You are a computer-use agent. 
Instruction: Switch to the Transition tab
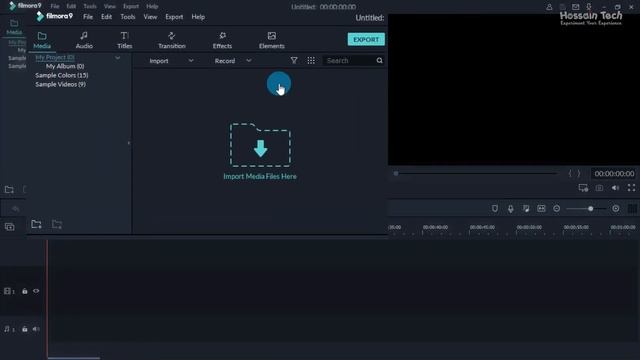tap(171, 40)
